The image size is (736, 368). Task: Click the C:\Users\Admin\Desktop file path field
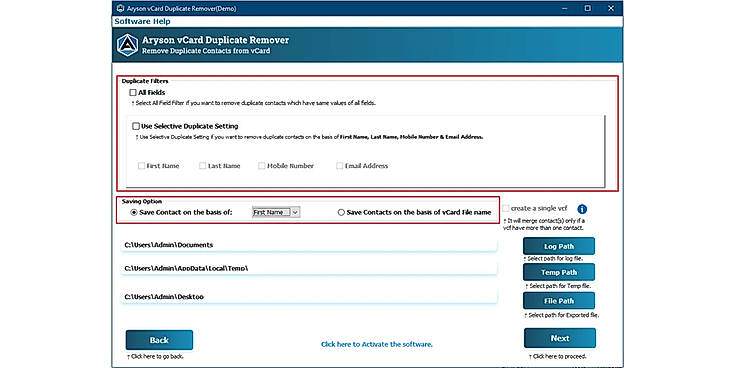point(309,297)
